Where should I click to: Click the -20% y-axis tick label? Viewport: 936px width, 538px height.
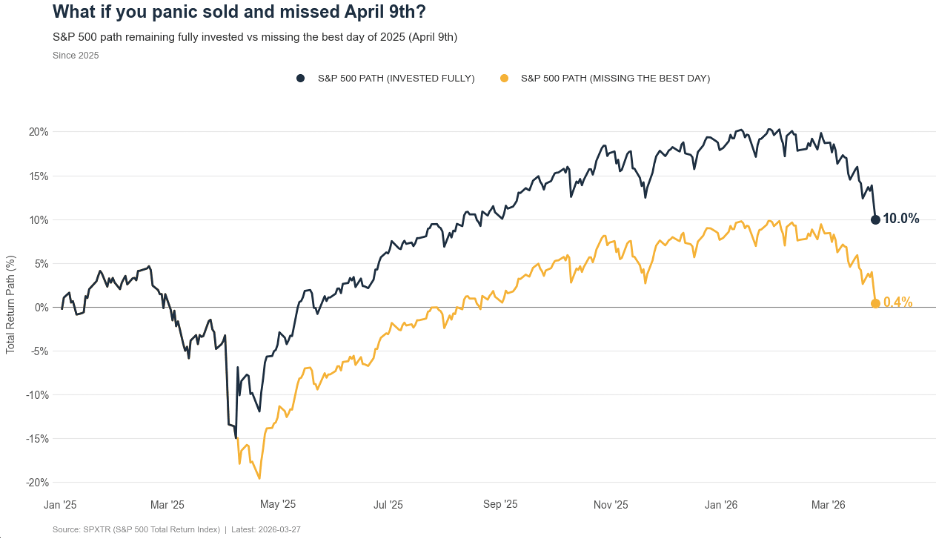click(36, 482)
